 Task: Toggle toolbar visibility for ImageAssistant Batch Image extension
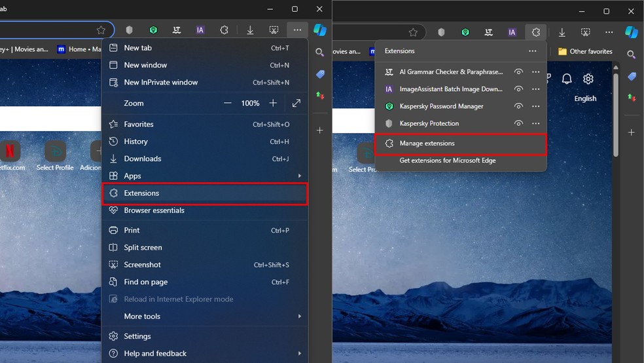(x=518, y=89)
